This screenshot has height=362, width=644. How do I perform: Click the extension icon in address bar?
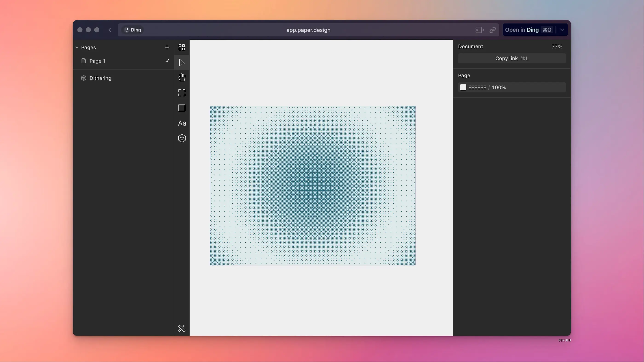pyautogui.click(x=479, y=30)
